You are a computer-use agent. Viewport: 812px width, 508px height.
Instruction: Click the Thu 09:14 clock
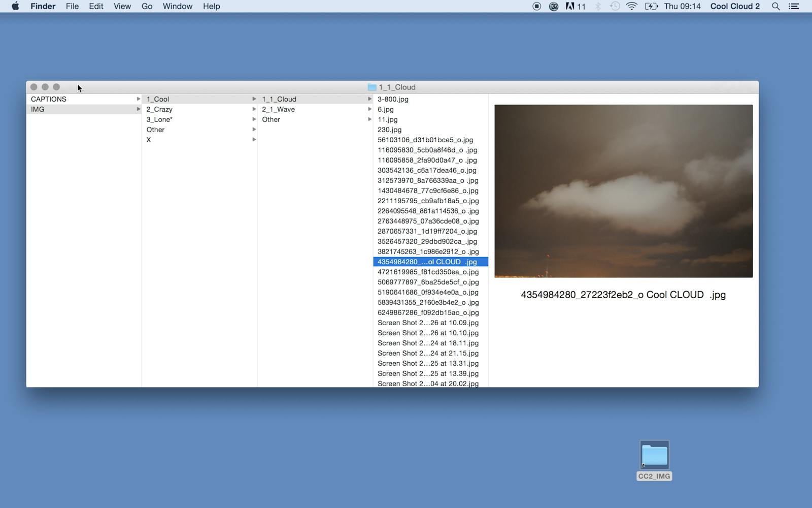tap(682, 6)
